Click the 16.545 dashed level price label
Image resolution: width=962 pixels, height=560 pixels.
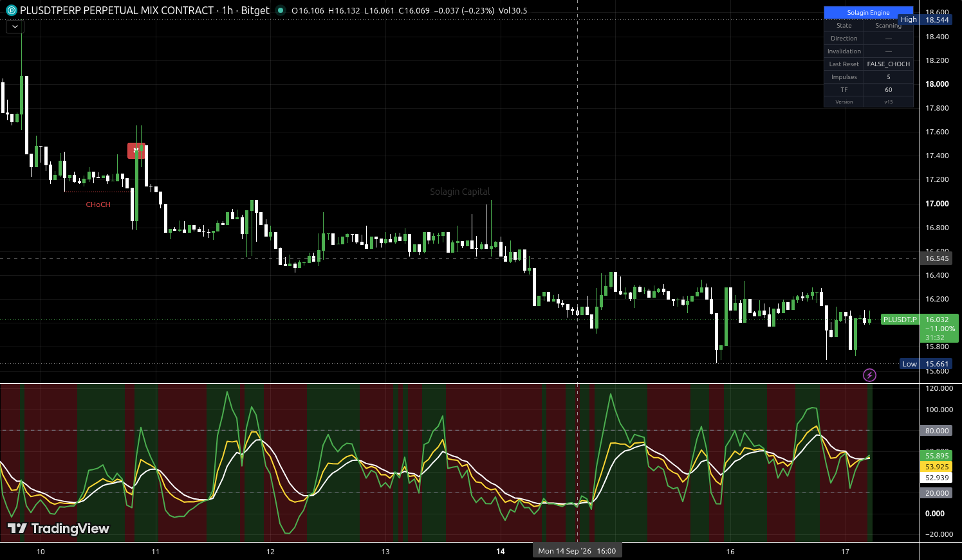coord(937,258)
